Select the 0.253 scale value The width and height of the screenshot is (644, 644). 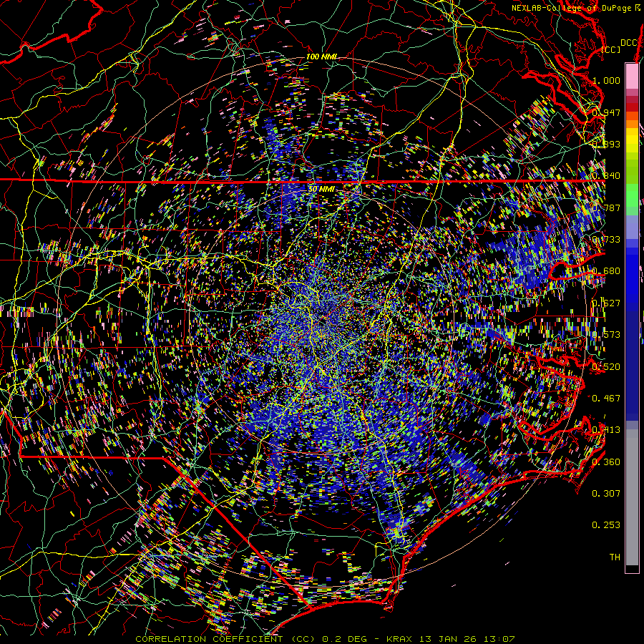click(606, 525)
